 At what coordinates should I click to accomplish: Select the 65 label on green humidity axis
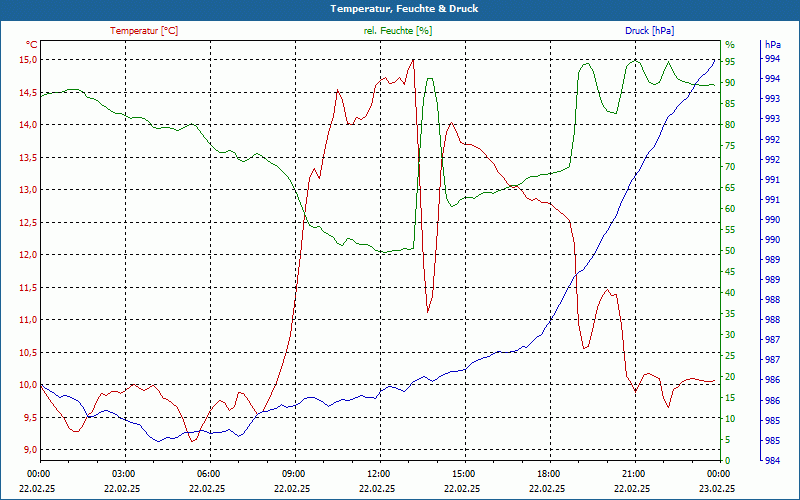[730, 188]
